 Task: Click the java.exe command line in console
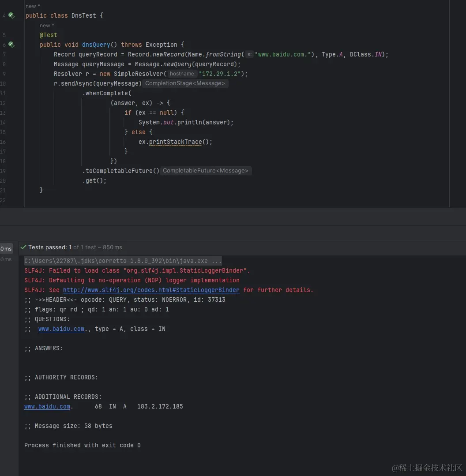pos(123,261)
